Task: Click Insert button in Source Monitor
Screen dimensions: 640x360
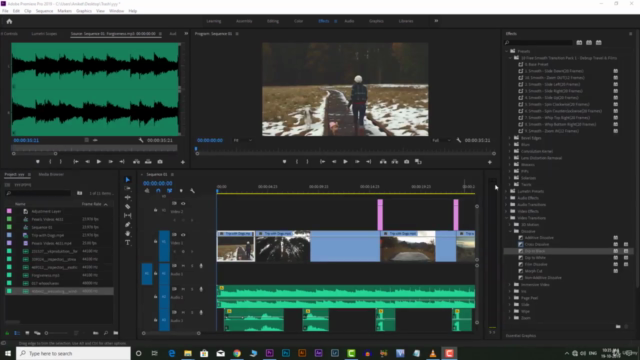Action: [x=136, y=162]
